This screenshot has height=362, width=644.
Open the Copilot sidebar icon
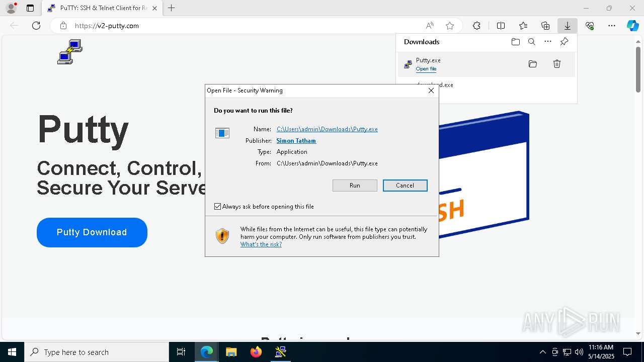(632, 26)
